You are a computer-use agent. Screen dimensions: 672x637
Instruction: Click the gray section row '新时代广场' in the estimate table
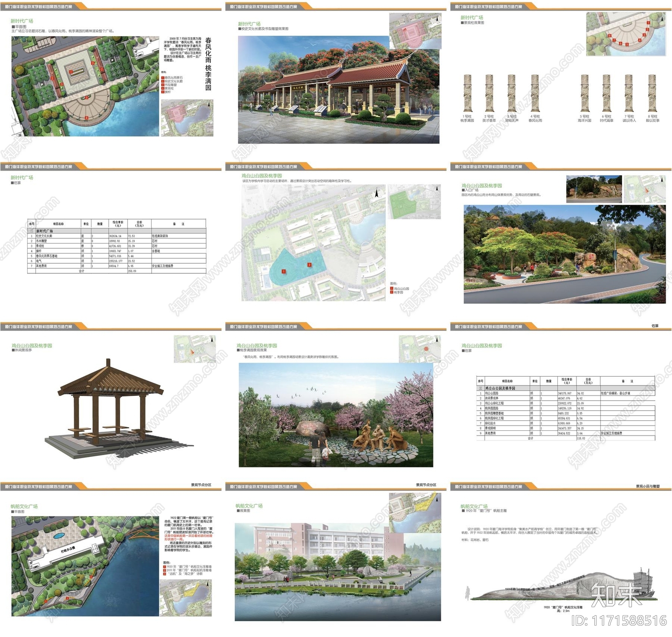tap(117, 231)
